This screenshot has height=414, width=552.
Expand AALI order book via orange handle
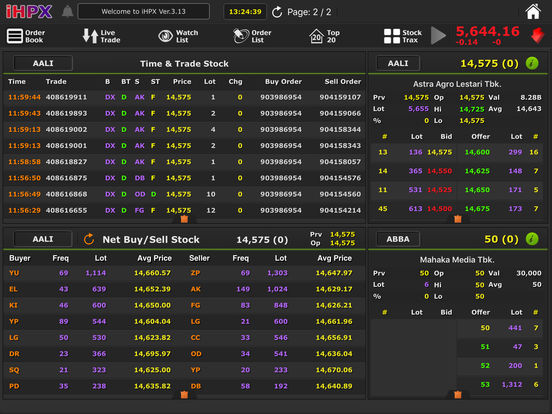pyautogui.click(x=458, y=219)
